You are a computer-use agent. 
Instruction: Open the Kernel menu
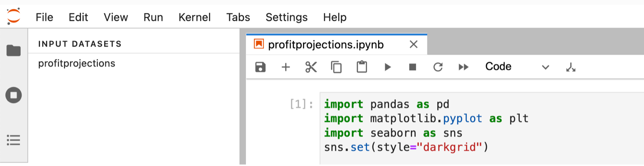pyautogui.click(x=195, y=17)
